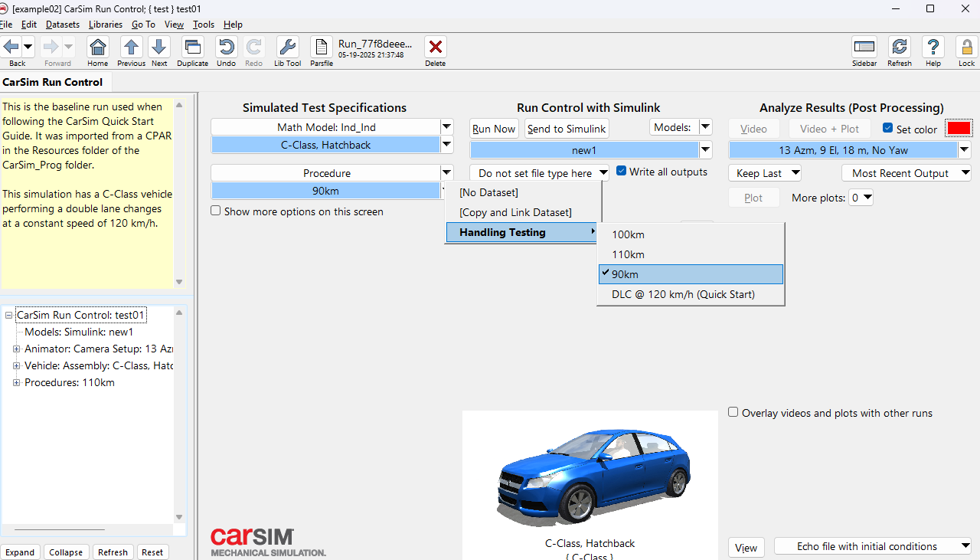Expand the Procedures: 110km tree node

[17, 382]
